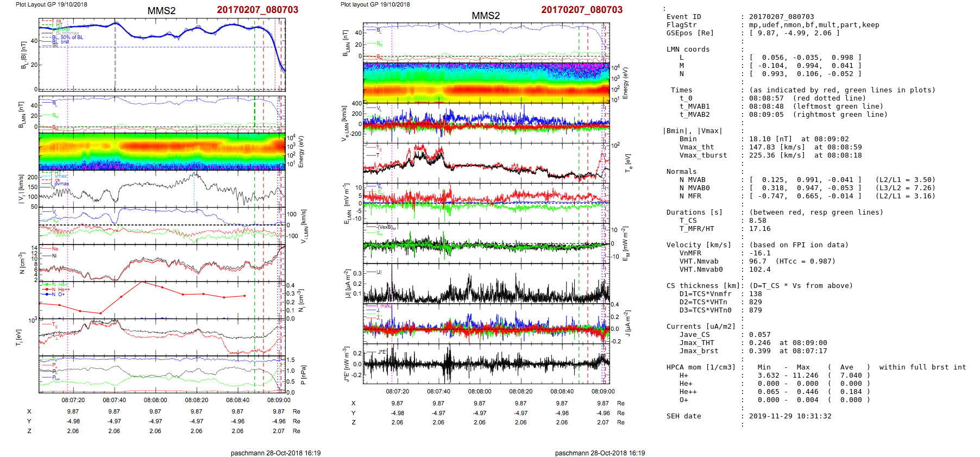Click the left plot's energy spectrogram panel
Viewport: 980px width, 457px height.
[162, 151]
